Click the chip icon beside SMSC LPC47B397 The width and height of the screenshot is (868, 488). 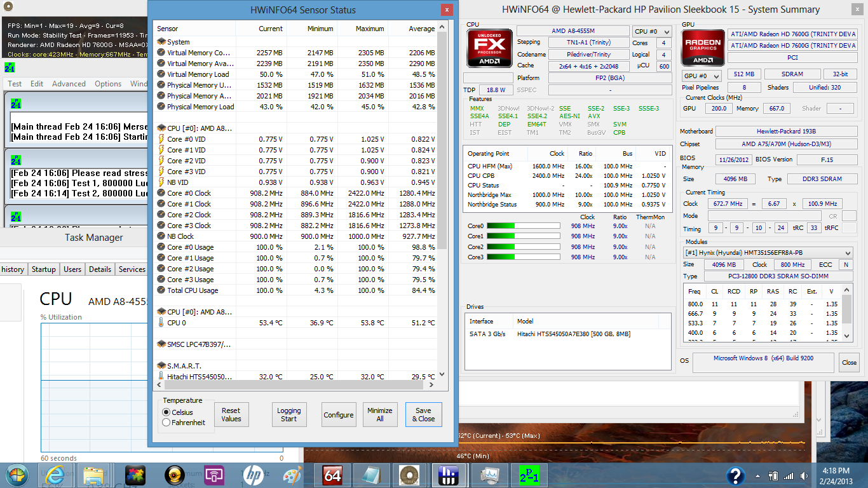tap(161, 344)
